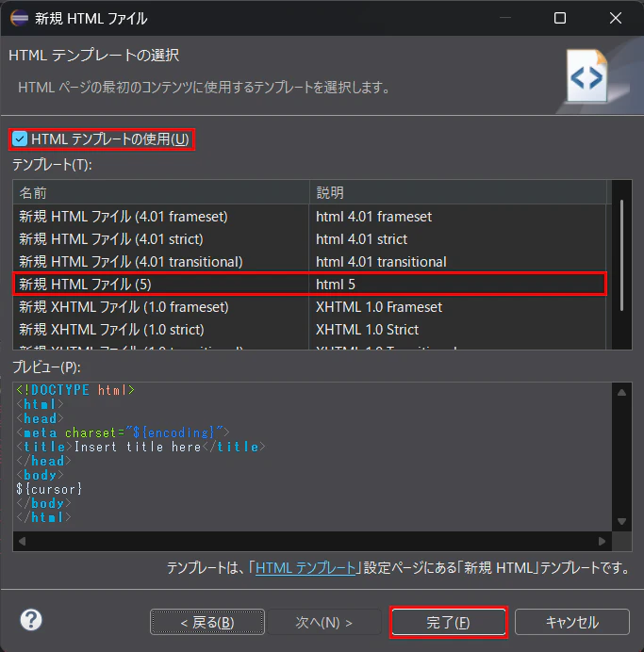Maximize the 新規 HTML ファイル dialog

click(x=560, y=18)
